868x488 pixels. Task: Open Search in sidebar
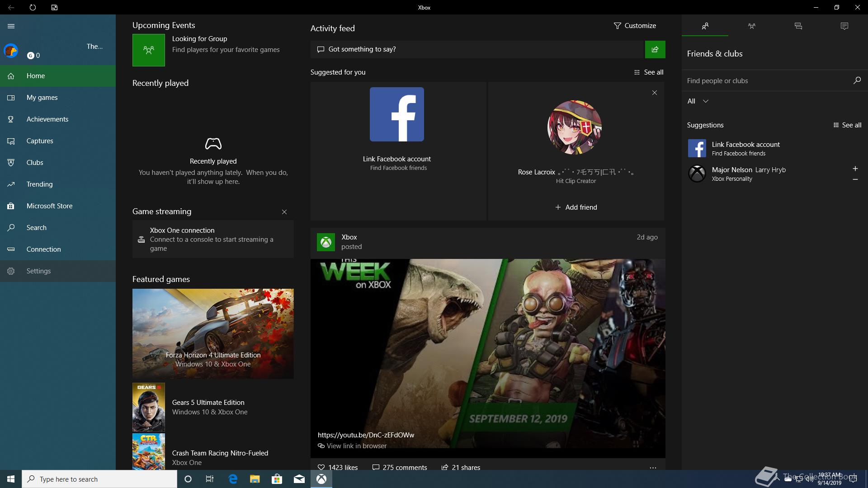[x=58, y=228]
